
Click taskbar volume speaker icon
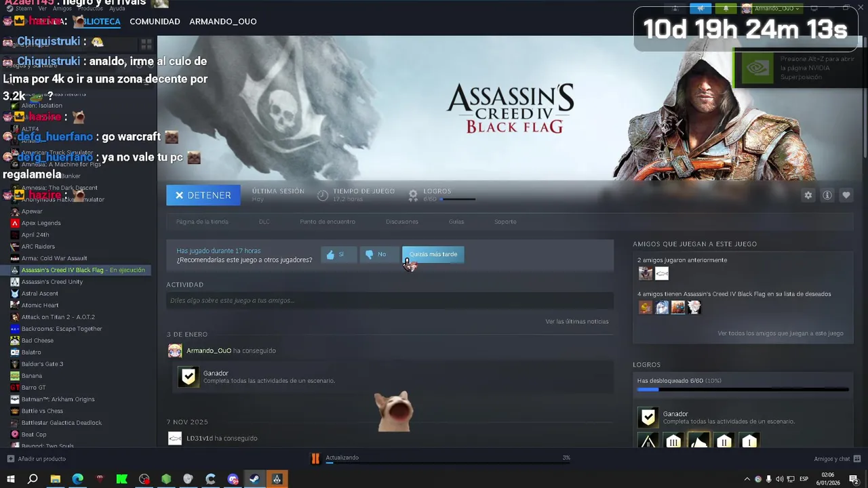(x=779, y=479)
